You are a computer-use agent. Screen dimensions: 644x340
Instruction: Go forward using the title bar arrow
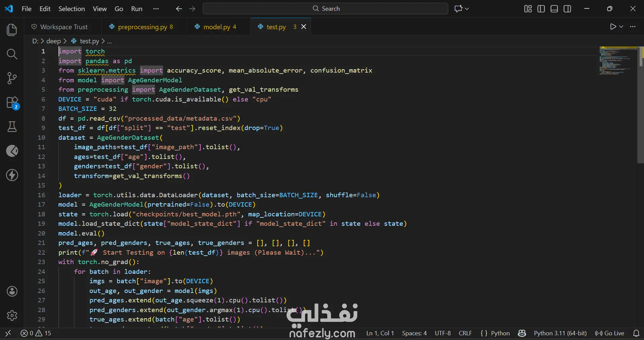[192, 9]
